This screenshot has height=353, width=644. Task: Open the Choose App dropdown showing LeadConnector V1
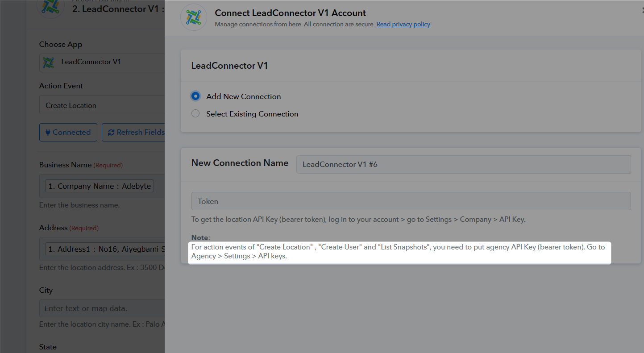102,62
